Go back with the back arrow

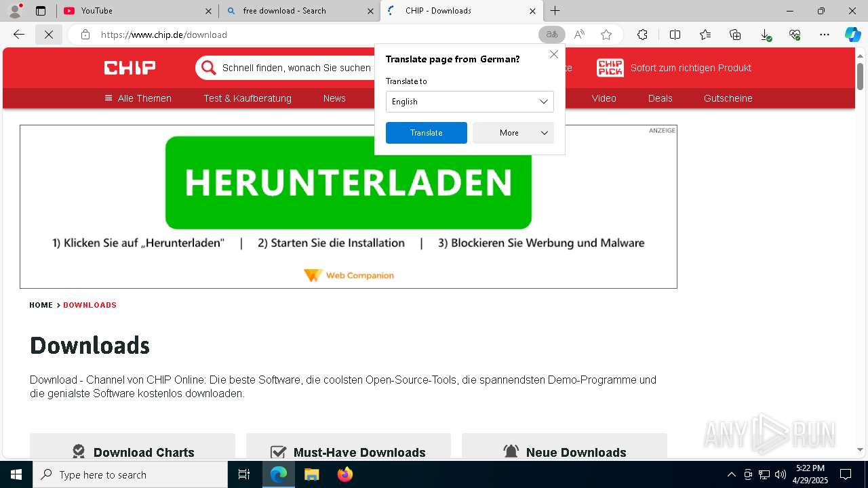[x=19, y=35]
